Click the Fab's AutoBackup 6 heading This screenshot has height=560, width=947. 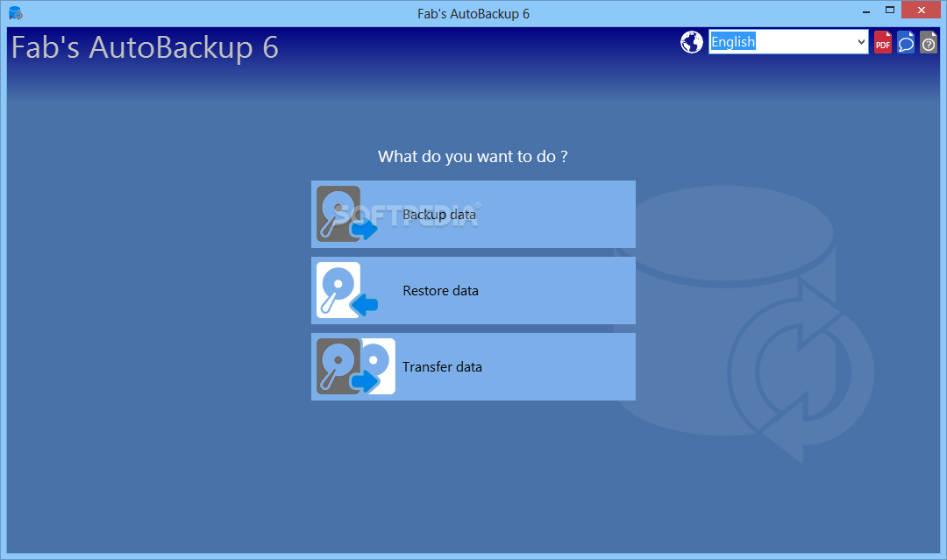145,47
